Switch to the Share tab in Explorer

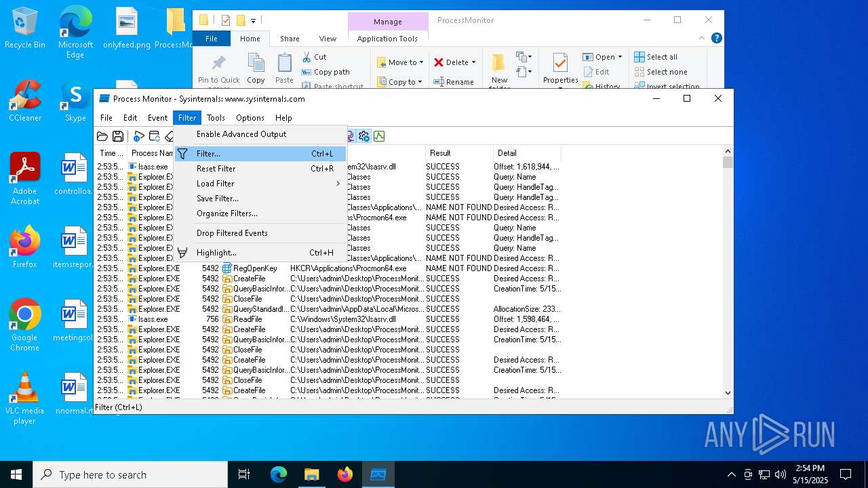point(290,39)
